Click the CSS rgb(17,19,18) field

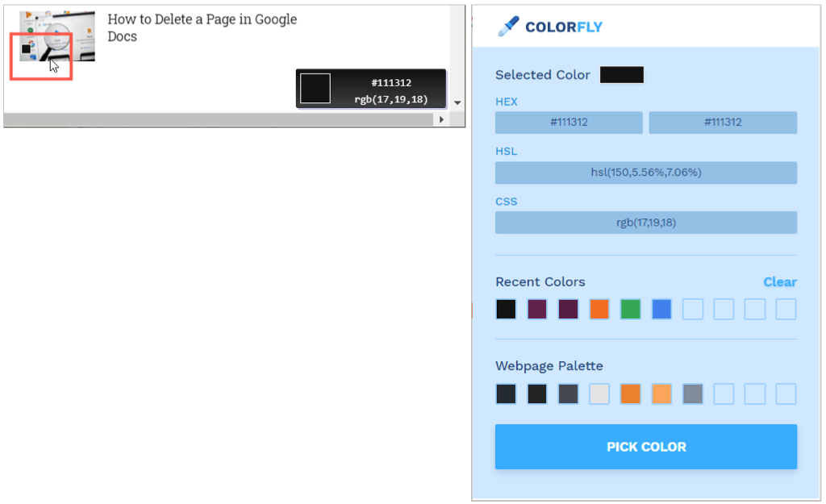(x=645, y=222)
